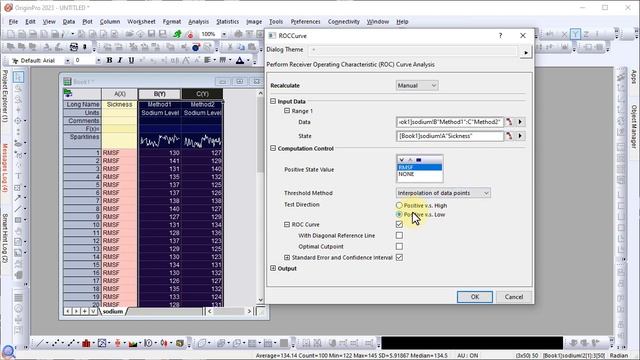Collapse the ROC Curve node
The width and height of the screenshot is (640, 360).
tap(287, 224)
